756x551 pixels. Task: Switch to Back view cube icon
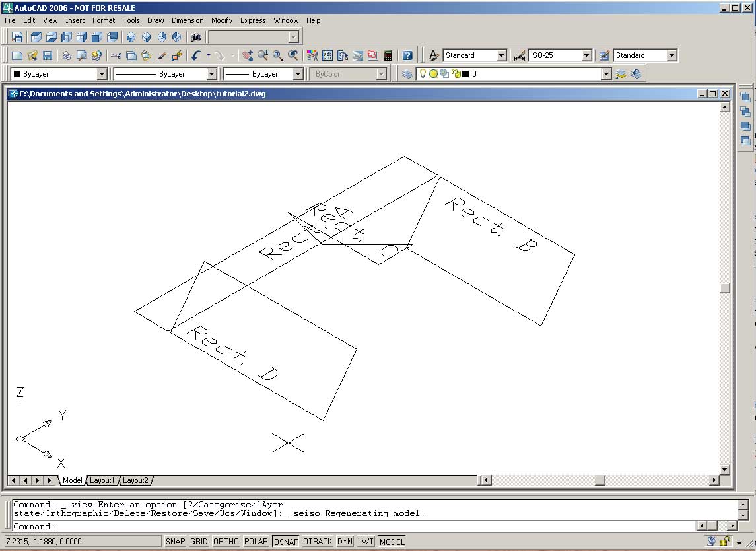pos(112,37)
